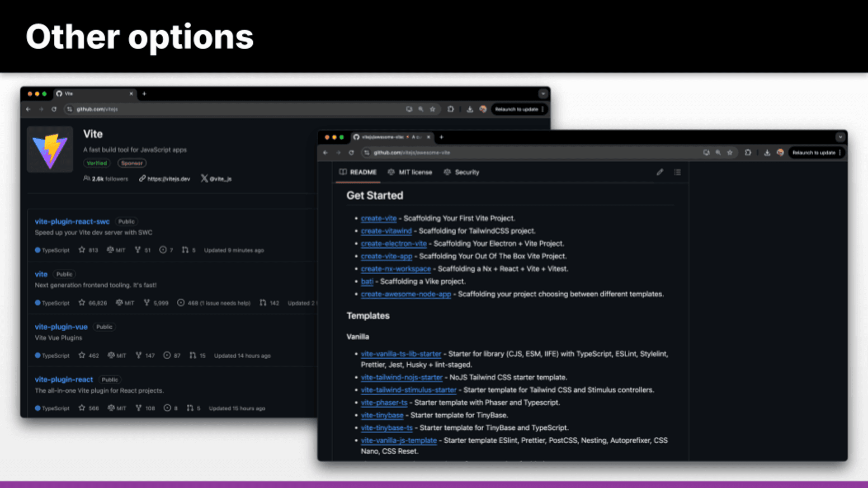868x488 pixels.
Task: Click the Relaunch to update button
Action: [x=516, y=109]
